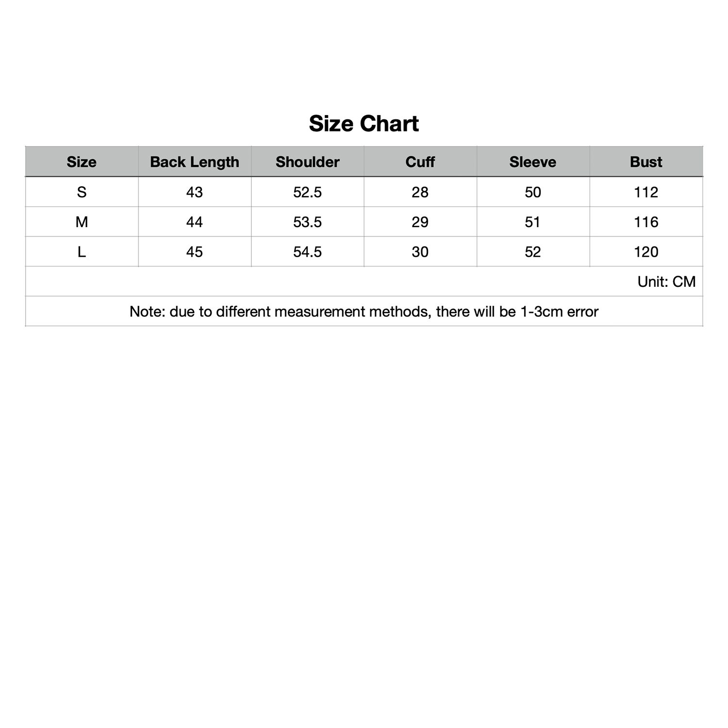Select the Unit: CM label
This screenshot has height=728, width=728.
[x=666, y=281]
